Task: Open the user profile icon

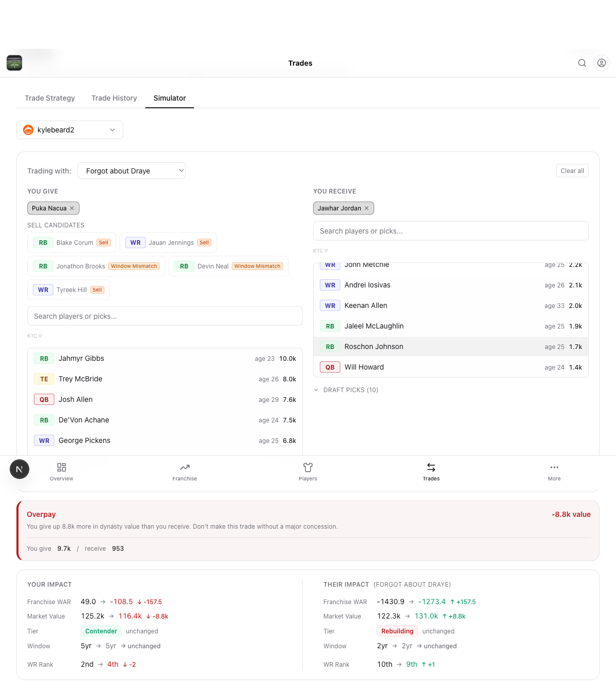Action: (x=602, y=63)
